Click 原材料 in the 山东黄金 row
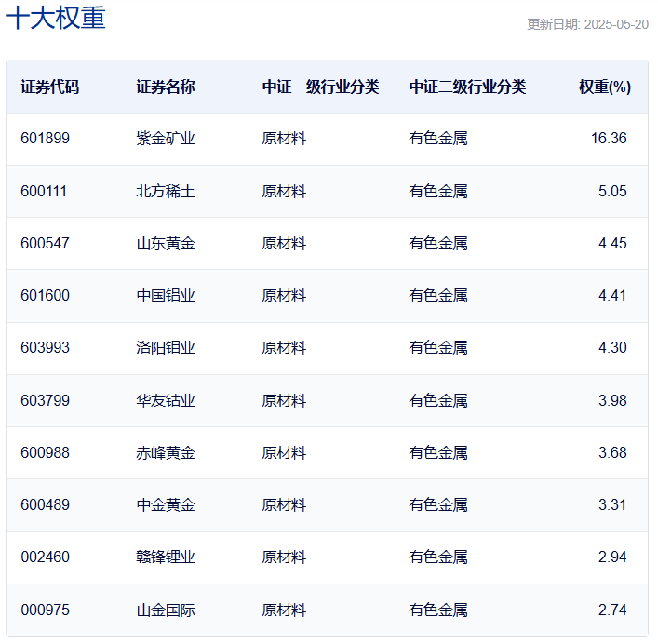Image resolution: width=658 pixels, height=644 pixels. 284,243
